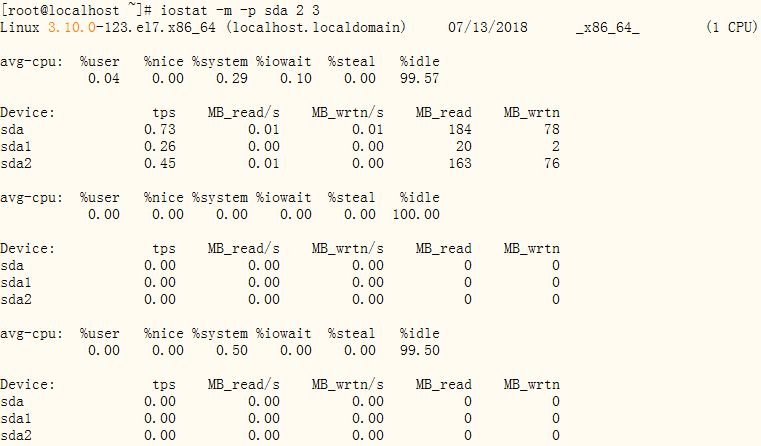Image resolution: width=761 pixels, height=446 pixels.
Task: Click the sda2 MB_wrtn total 76
Action: coord(552,164)
